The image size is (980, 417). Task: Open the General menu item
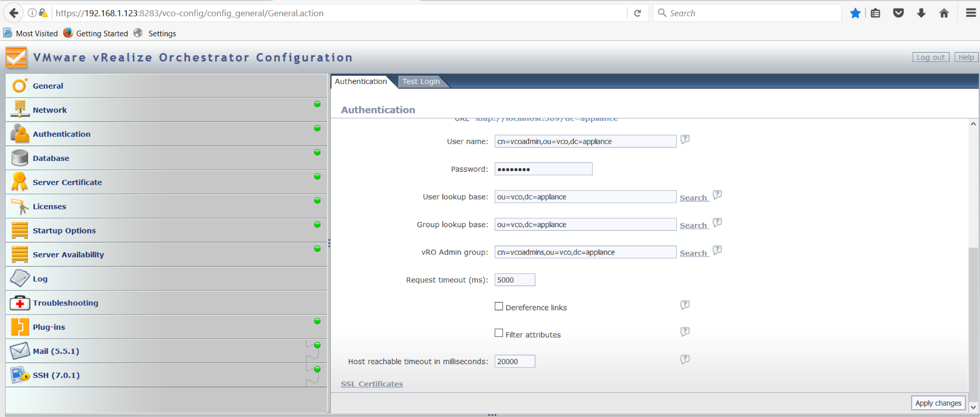pos(166,86)
